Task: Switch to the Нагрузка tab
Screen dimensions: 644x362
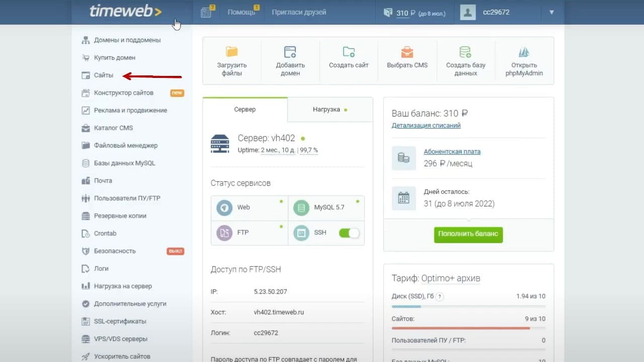Action: click(330, 109)
